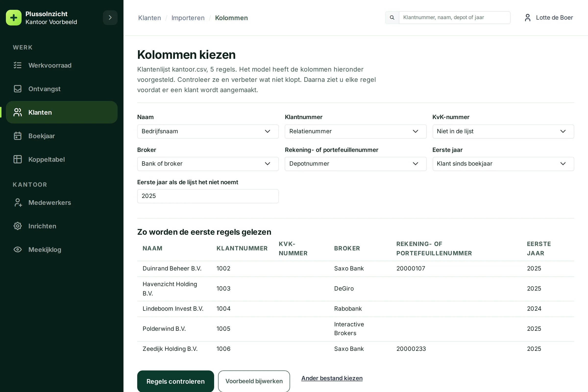Click the Boekjaar calendar icon

tap(17, 136)
